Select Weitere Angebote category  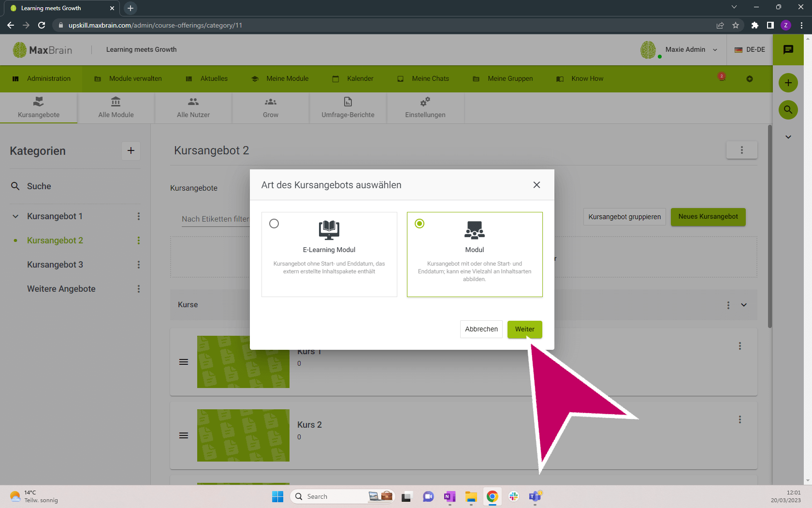[61, 289]
